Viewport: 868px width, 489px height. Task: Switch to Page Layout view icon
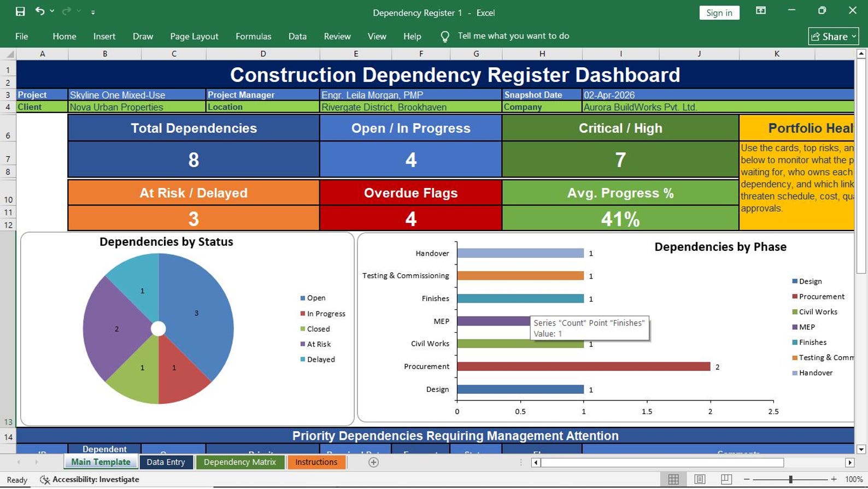[x=700, y=479]
